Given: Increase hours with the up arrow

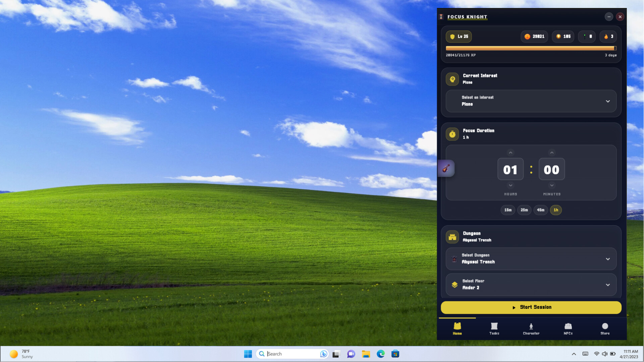Looking at the screenshot, I should click(x=510, y=153).
